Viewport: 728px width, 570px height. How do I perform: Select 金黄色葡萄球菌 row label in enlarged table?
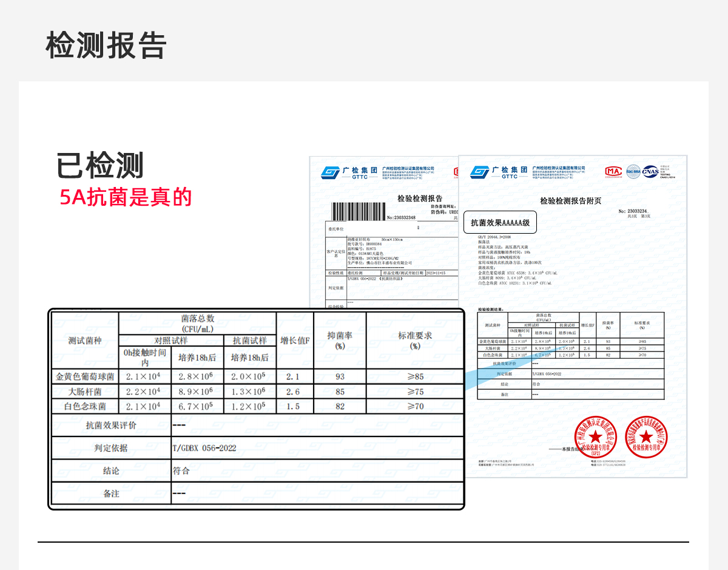point(85,376)
